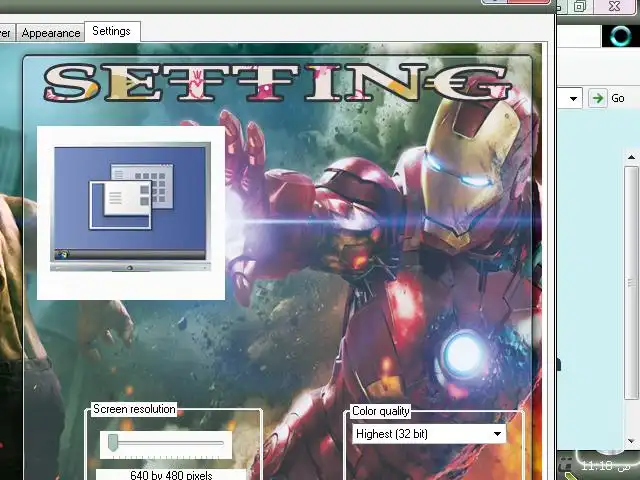Click the spinning throbber icon in background window
This screenshot has width=640, height=480.
pyautogui.click(x=620, y=36)
